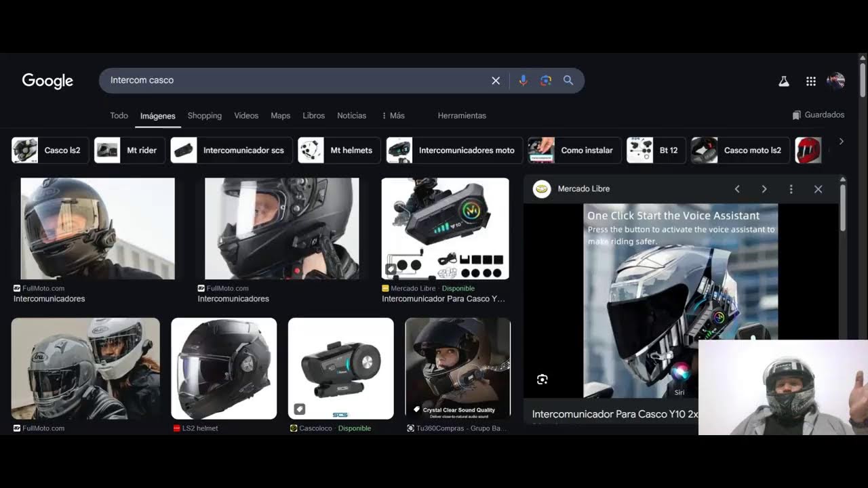Screen dimensions: 868x488
Task: Select the 'Intercomunicadores moto' chip
Action: click(454, 150)
